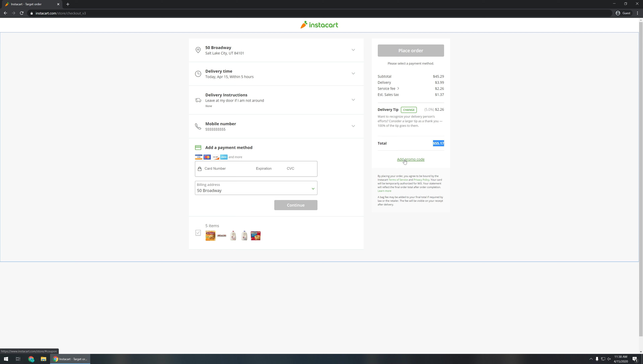
Task: Click the Instacart carrot logo
Action: click(319, 25)
